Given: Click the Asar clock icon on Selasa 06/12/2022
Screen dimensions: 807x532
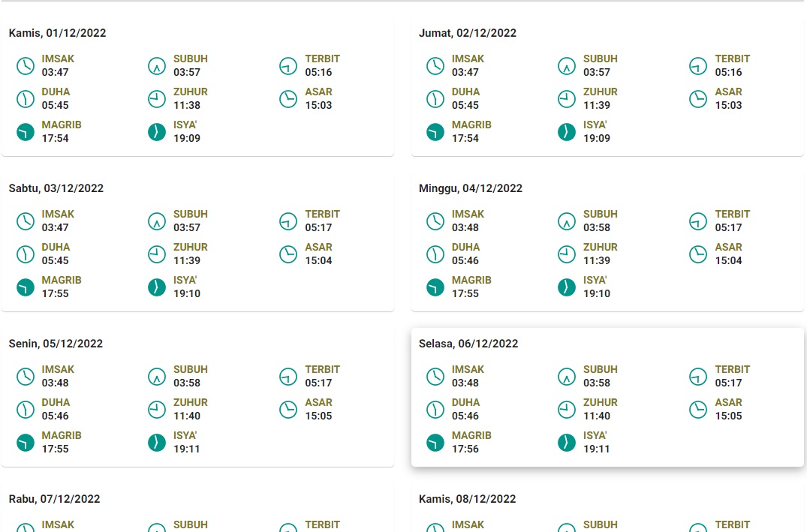Looking at the screenshot, I should click(698, 409).
